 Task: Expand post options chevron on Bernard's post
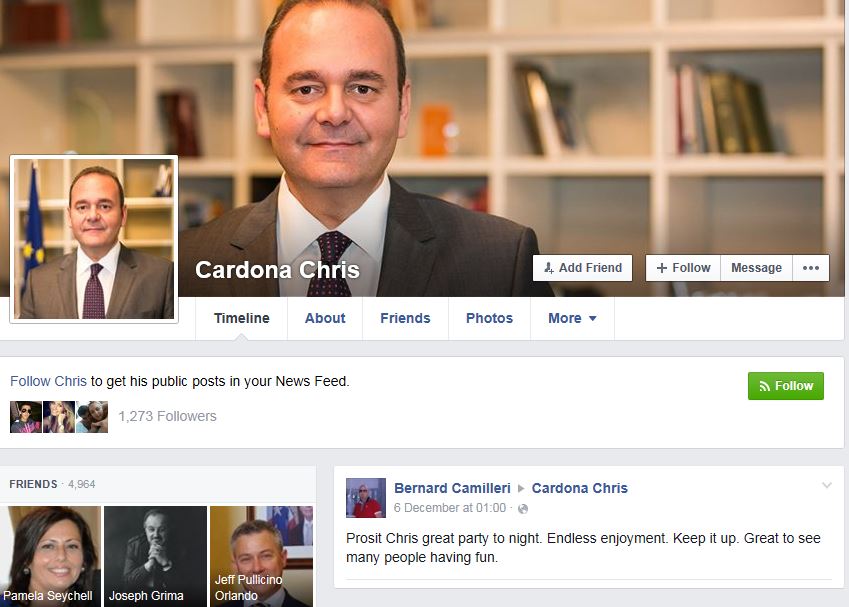pos(826,485)
